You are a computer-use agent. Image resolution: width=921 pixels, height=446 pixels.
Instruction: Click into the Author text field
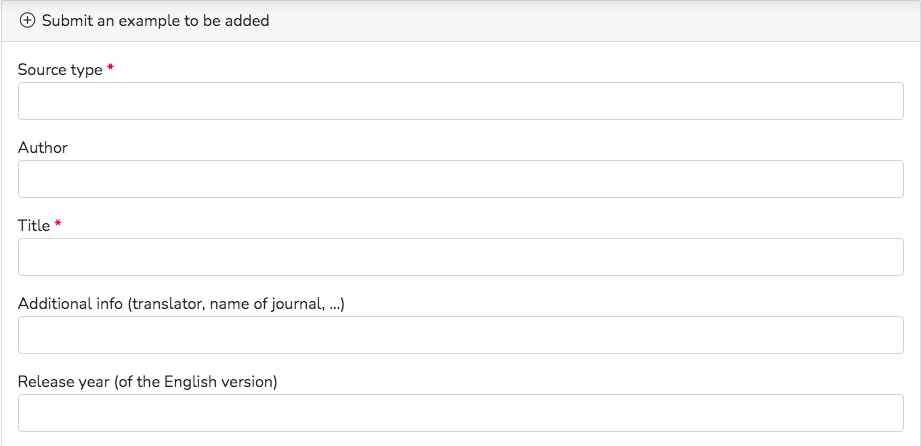coord(460,179)
